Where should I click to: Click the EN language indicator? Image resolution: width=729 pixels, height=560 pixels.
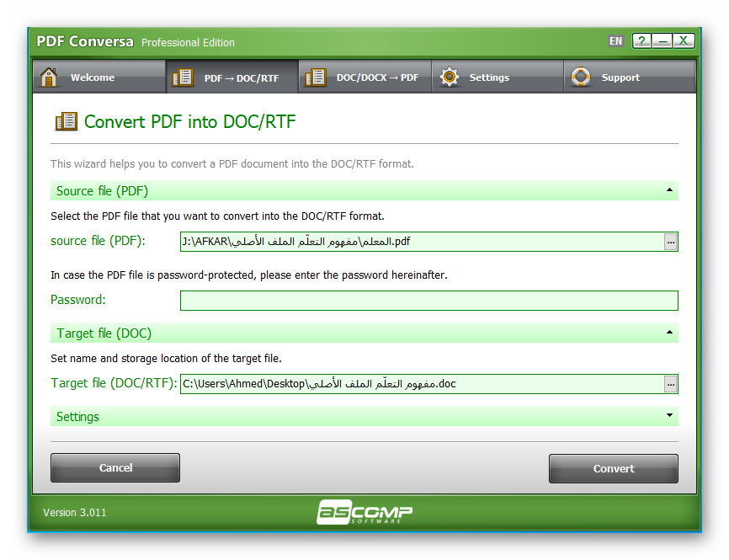(x=615, y=41)
